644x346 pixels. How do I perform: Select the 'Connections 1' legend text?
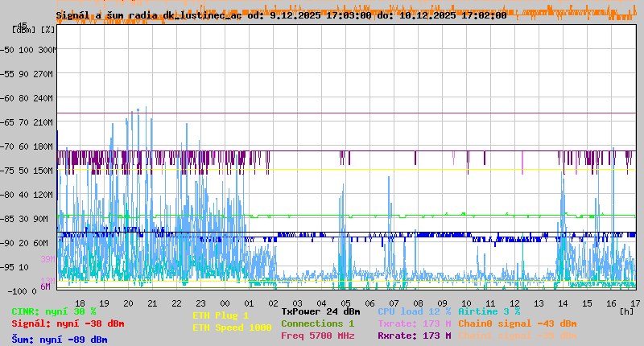pos(318,323)
